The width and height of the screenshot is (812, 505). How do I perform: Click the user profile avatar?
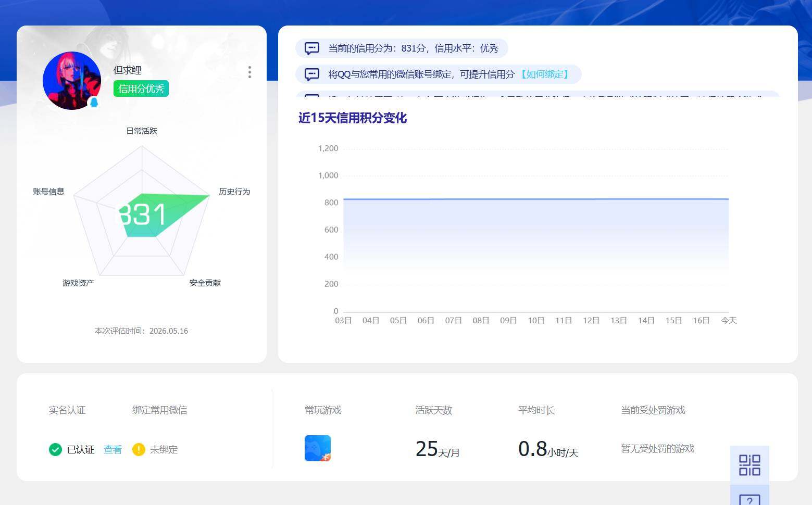click(72, 81)
